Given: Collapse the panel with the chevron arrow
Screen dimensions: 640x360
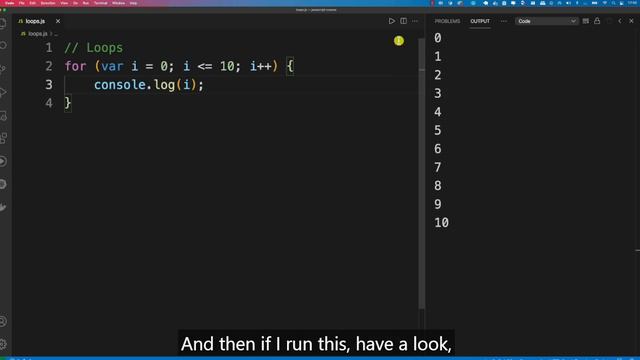Looking at the screenshot, I should [620, 21].
